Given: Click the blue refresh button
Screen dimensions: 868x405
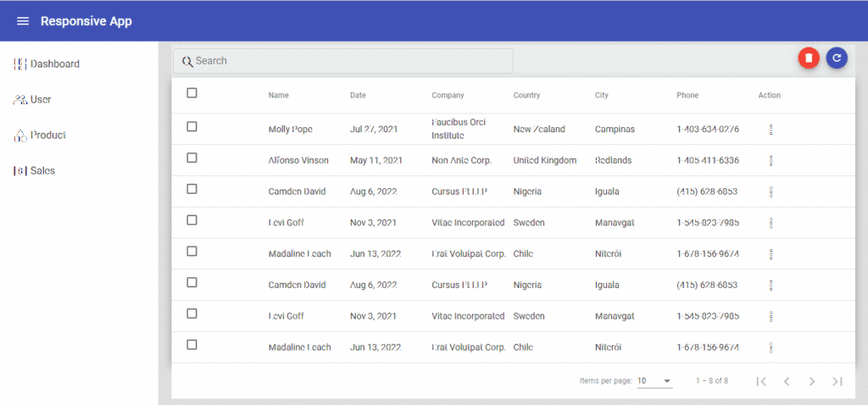Looking at the screenshot, I should [837, 58].
